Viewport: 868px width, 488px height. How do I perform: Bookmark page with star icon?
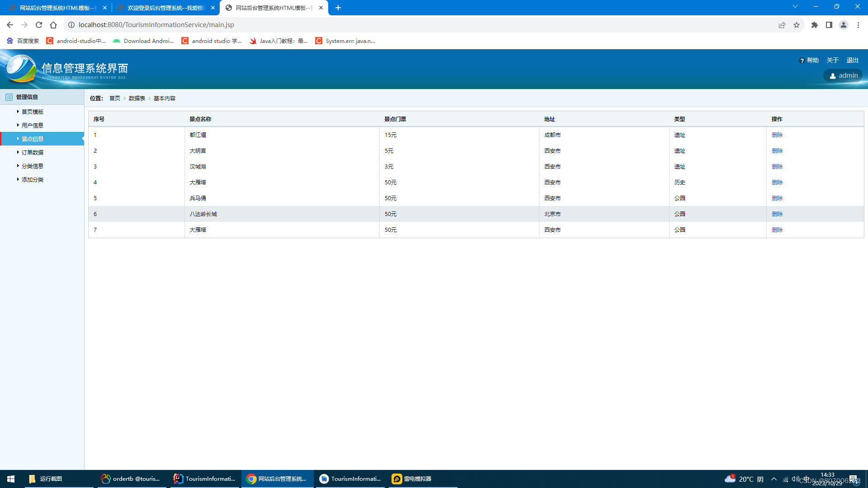point(797,25)
